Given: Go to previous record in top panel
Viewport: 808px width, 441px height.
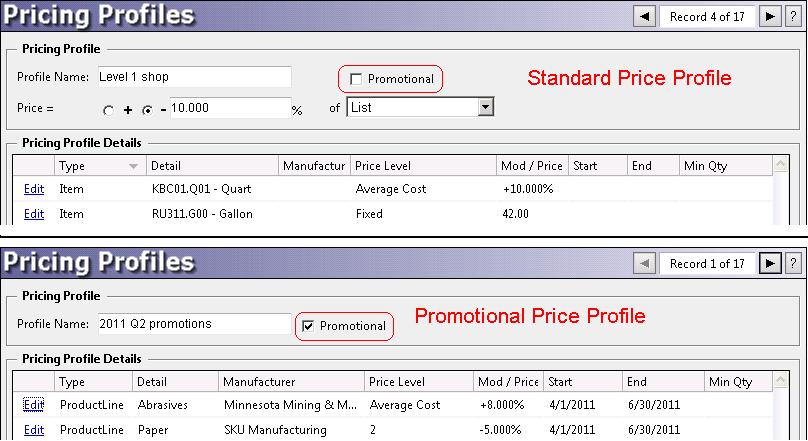Looking at the screenshot, I should click(645, 16).
